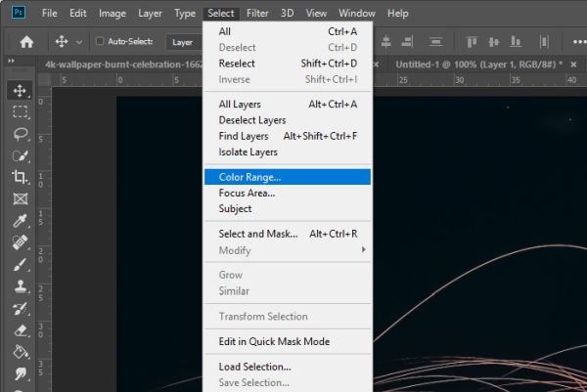The image size is (587, 392).
Task: Open the Type menu
Action: [185, 14]
